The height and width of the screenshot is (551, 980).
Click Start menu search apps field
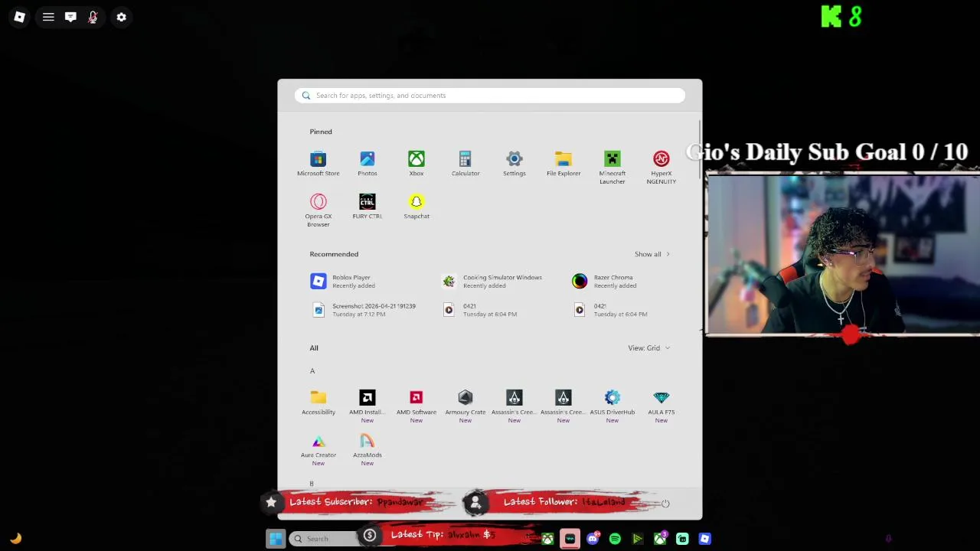(490, 96)
